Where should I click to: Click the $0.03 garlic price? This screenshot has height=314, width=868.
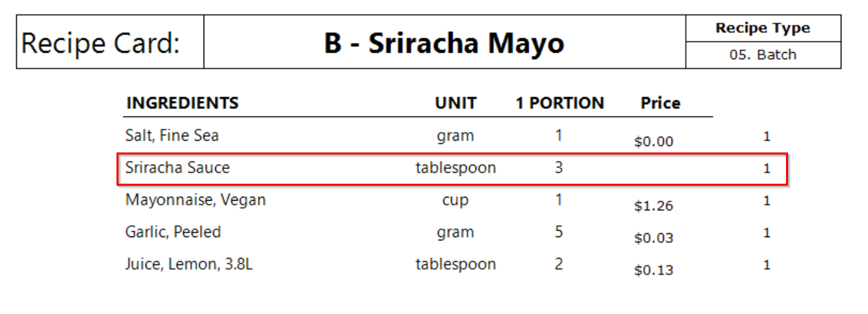coord(653,238)
